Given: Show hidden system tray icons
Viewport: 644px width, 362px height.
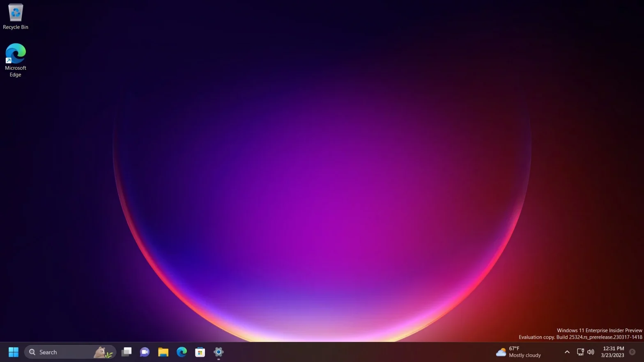Looking at the screenshot, I should tap(567, 352).
